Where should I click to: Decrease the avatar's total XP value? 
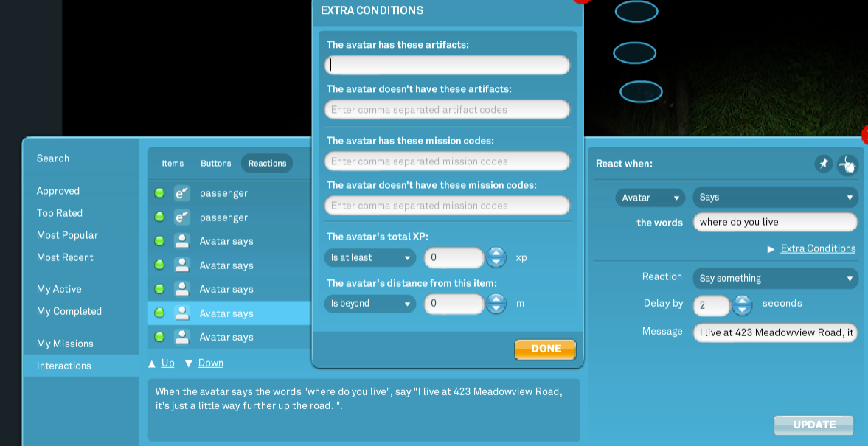coord(496,262)
